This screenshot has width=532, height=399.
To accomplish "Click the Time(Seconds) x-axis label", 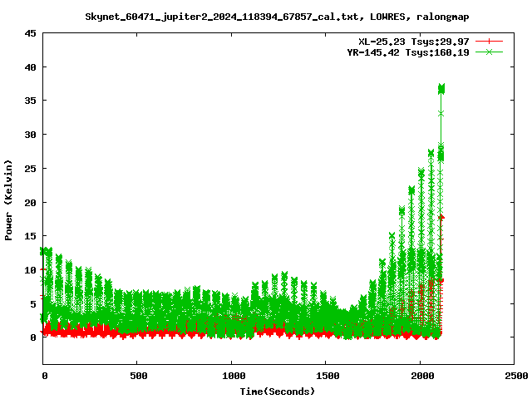I will click(278, 392).
